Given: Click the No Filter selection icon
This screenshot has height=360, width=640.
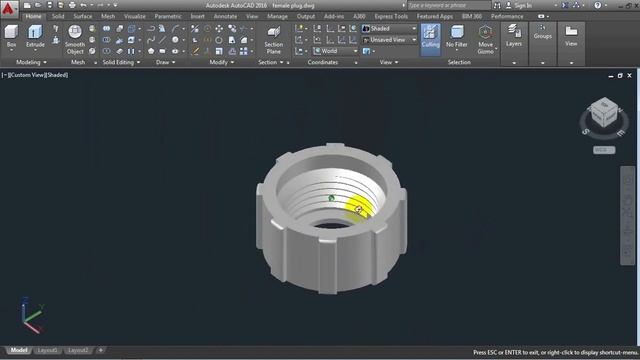Looking at the screenshot, I should [x=456, y=36].
